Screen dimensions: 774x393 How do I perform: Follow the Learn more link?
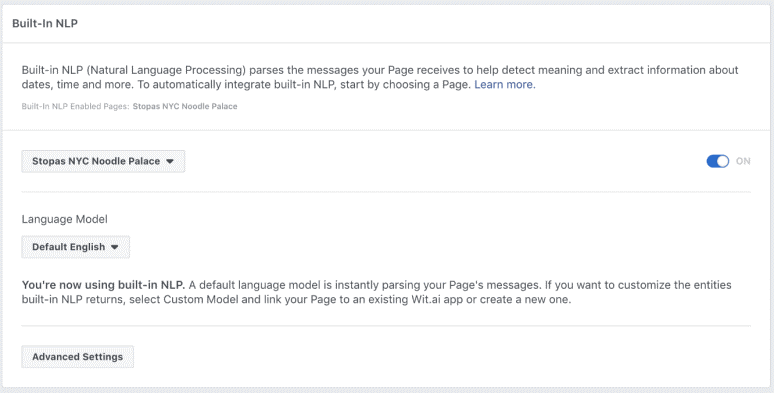[x=504, y=84]
